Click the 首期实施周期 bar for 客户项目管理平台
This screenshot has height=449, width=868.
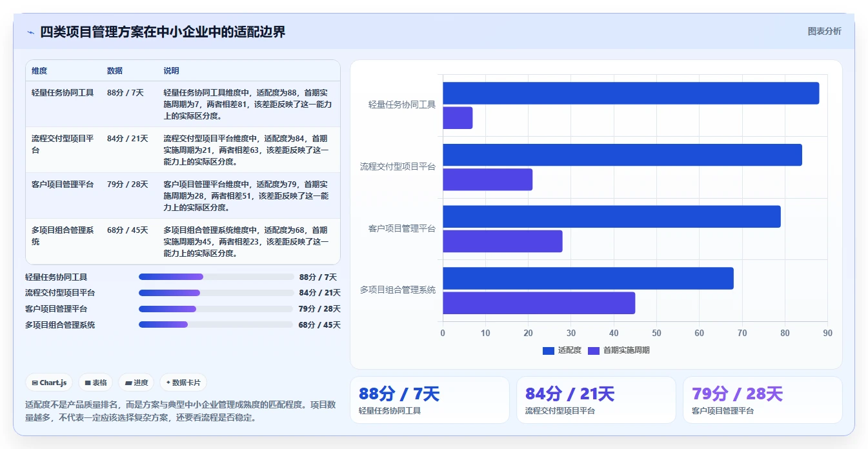click(503, 241)
